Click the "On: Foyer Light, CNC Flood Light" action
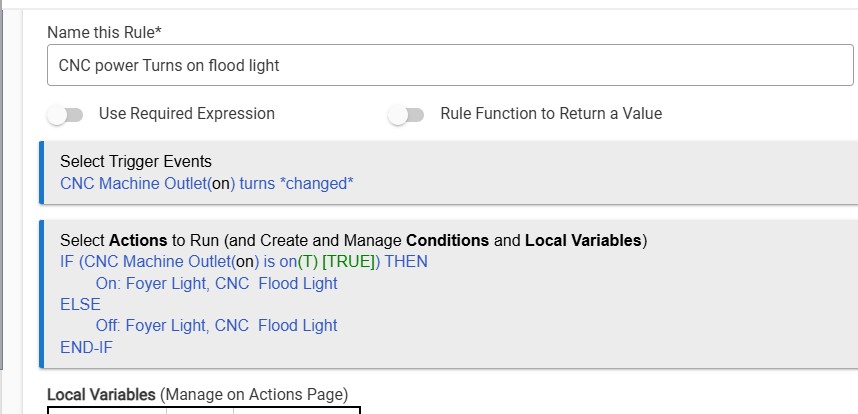 [216, 283]
